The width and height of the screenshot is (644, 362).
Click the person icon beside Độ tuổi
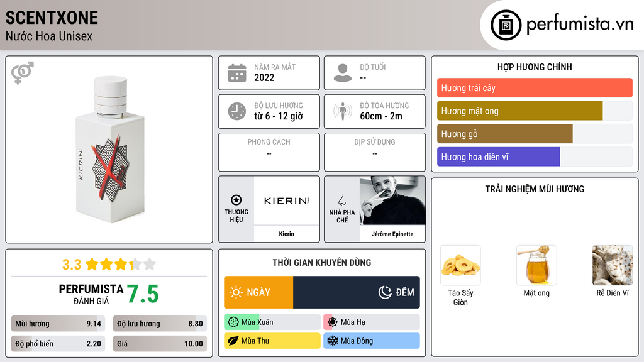343,73
